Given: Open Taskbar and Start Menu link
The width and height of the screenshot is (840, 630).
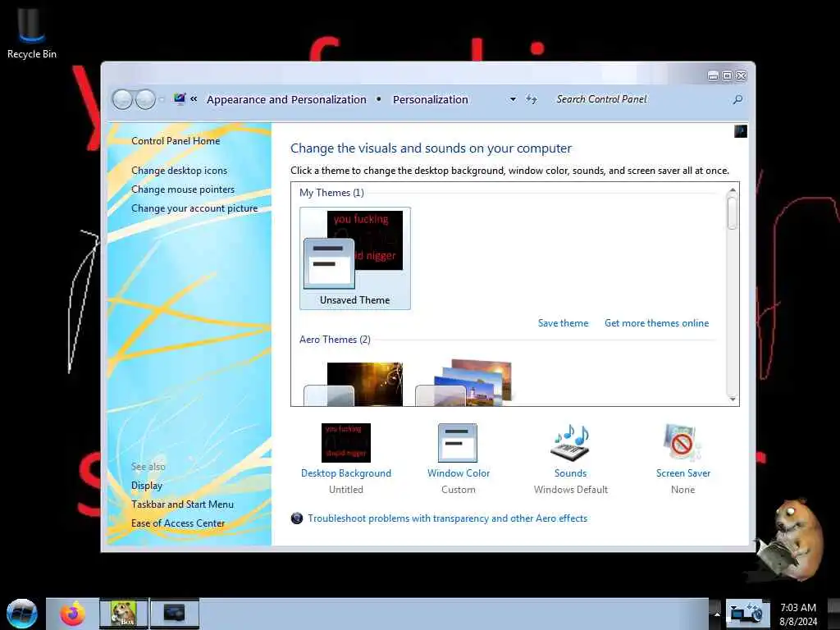Looking at the screenshot, I should click(182, 504).
